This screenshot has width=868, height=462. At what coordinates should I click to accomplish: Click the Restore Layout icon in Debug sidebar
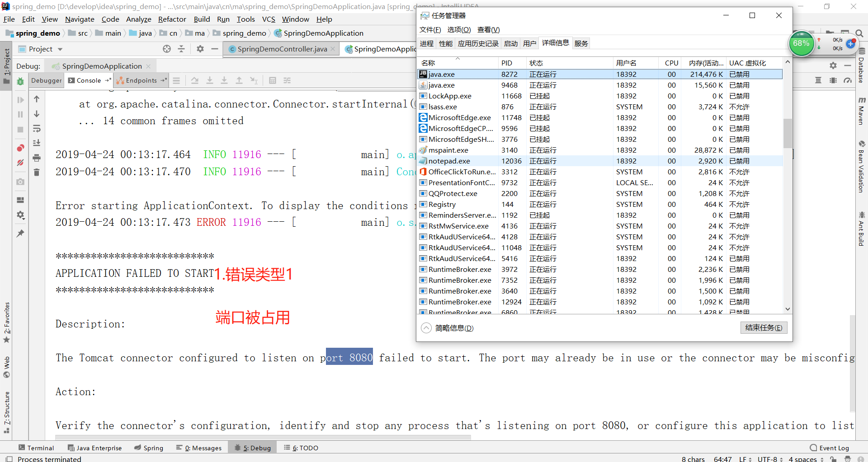20,200
